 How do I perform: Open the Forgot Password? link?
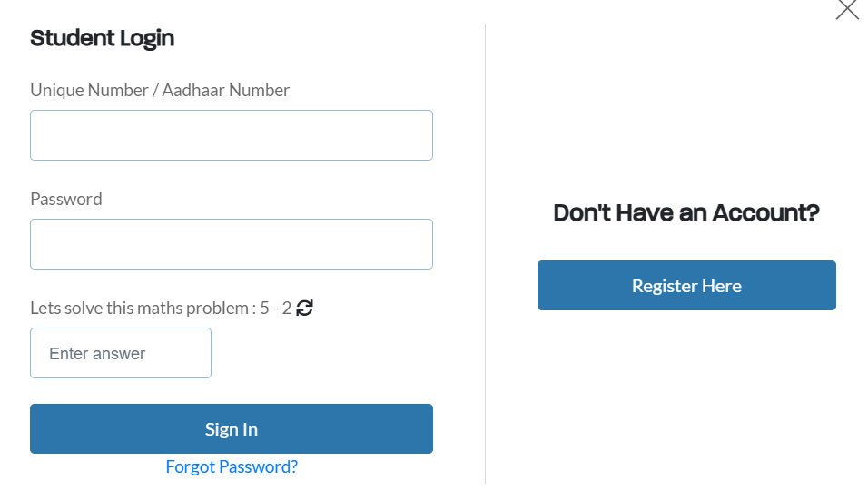(232, 466)
